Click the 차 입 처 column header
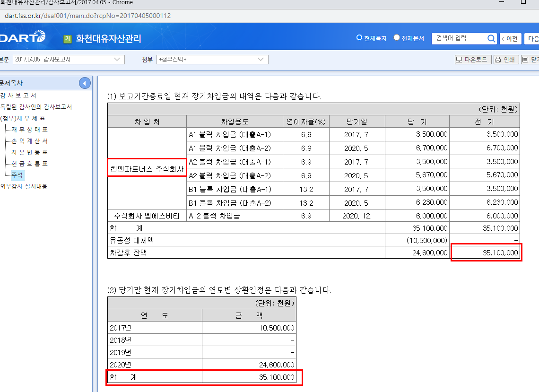Image resolution: width=539 pixels, height=392 pixels. point(147,122)
